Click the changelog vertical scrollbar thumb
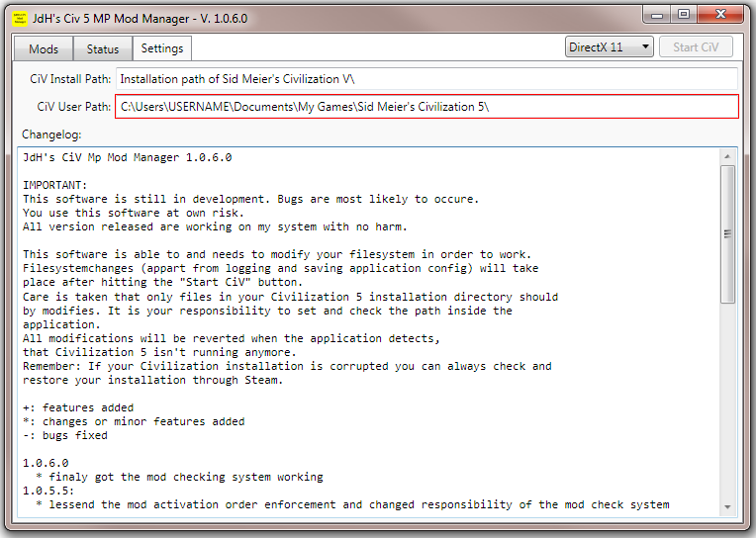 (727, 234)
